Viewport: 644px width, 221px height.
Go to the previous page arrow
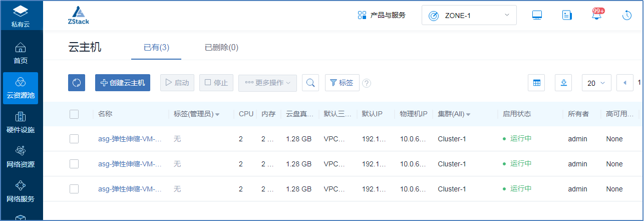624,83
